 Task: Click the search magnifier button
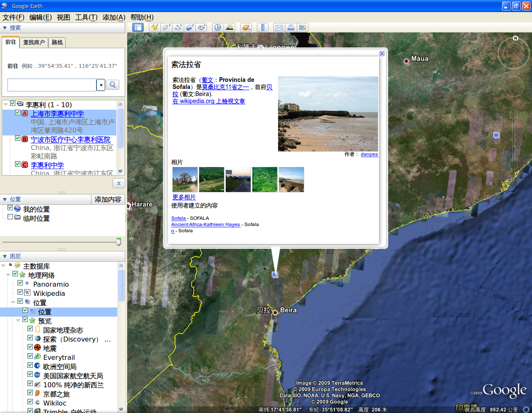[113, 85]
